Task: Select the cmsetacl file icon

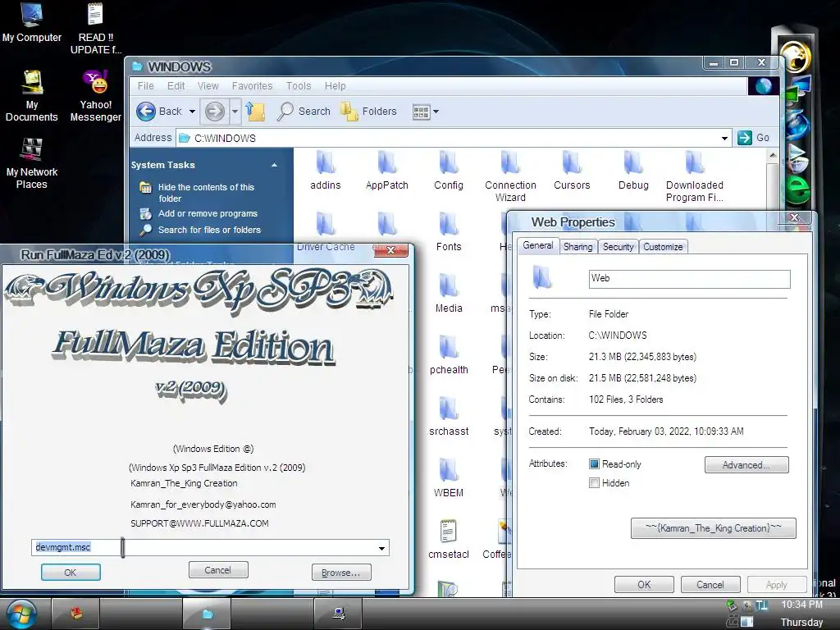Action: [x=448, y=532]
